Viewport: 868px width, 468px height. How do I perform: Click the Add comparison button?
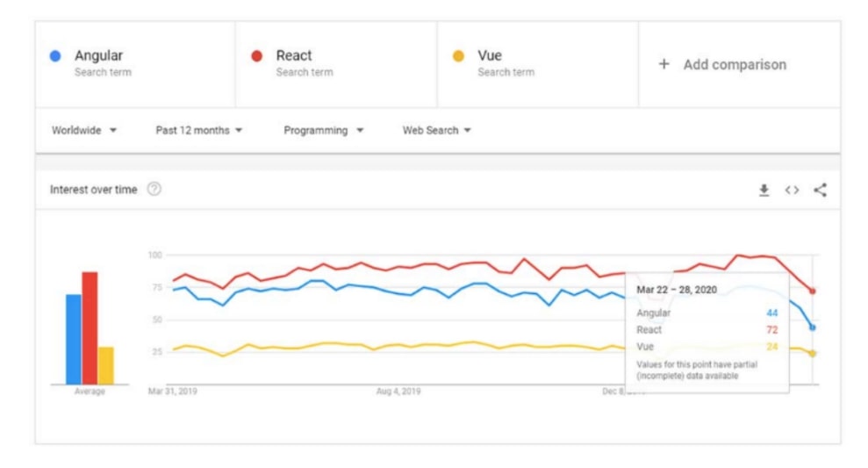[735, 64]
